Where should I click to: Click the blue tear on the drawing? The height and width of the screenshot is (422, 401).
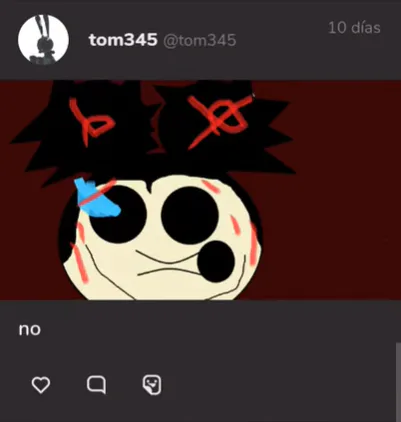pyautogui.click(x=97, y=199)
